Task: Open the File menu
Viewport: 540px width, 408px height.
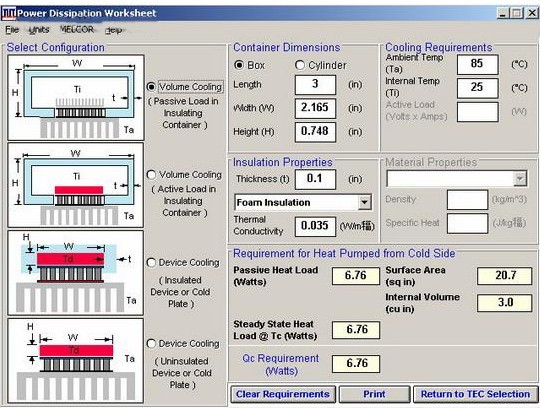Action: (x=12, y=30)
